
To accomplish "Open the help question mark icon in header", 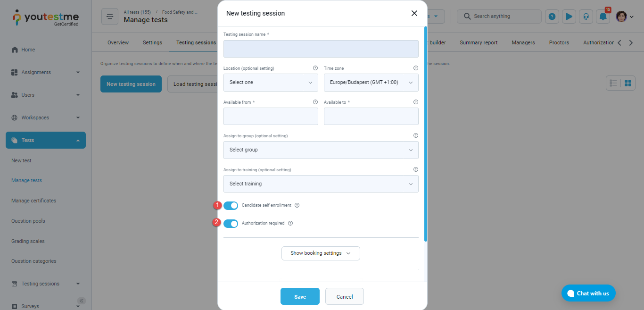I will point(552,17).
